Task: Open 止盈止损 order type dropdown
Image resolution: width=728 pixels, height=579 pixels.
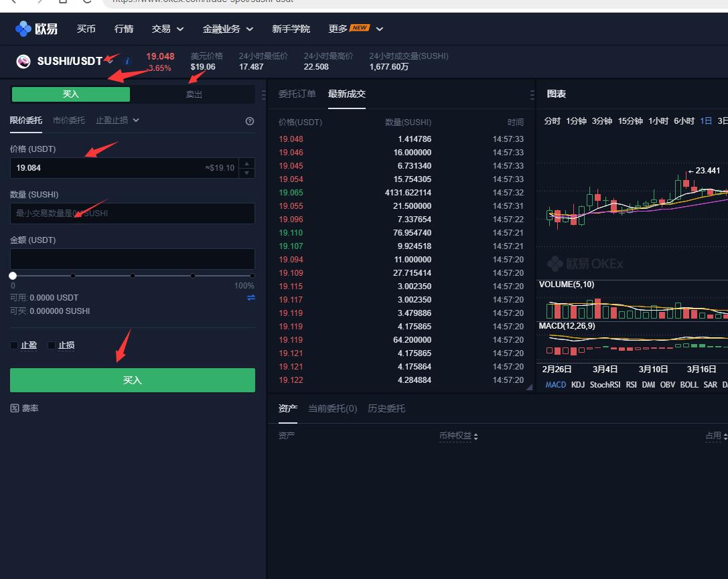Action: pos(117,120)
